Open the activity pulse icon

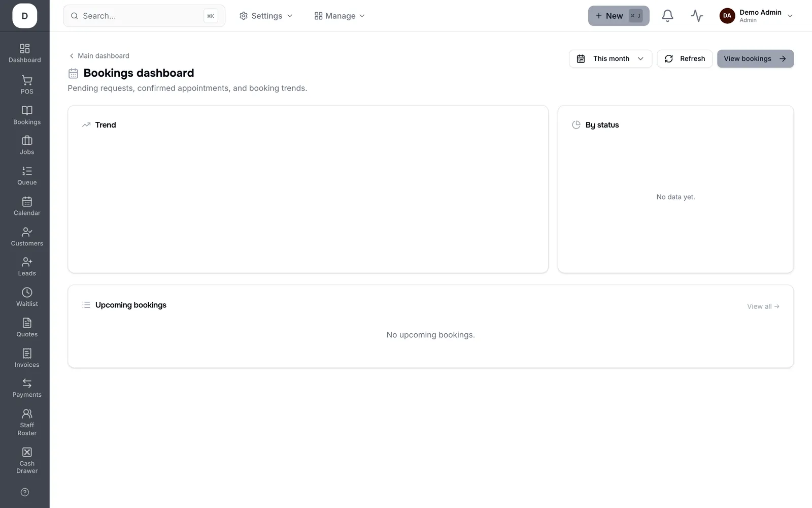[x=697, y=16]
